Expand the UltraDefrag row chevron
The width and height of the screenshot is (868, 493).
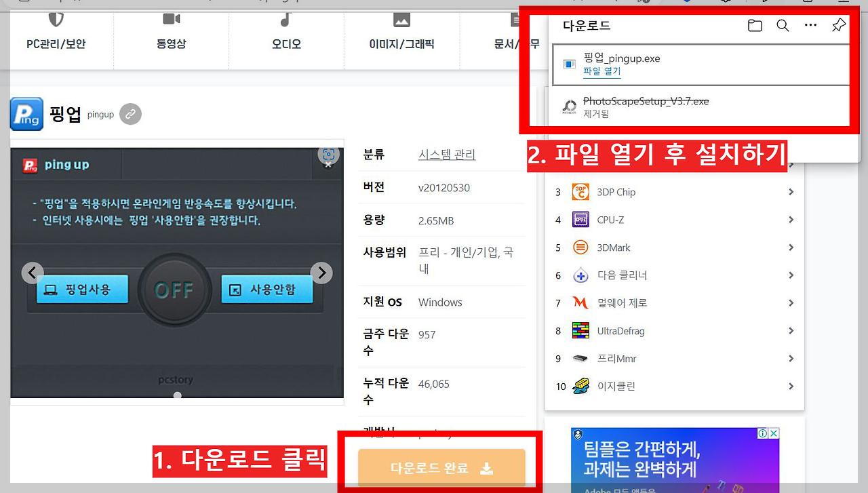coord(791,331)
